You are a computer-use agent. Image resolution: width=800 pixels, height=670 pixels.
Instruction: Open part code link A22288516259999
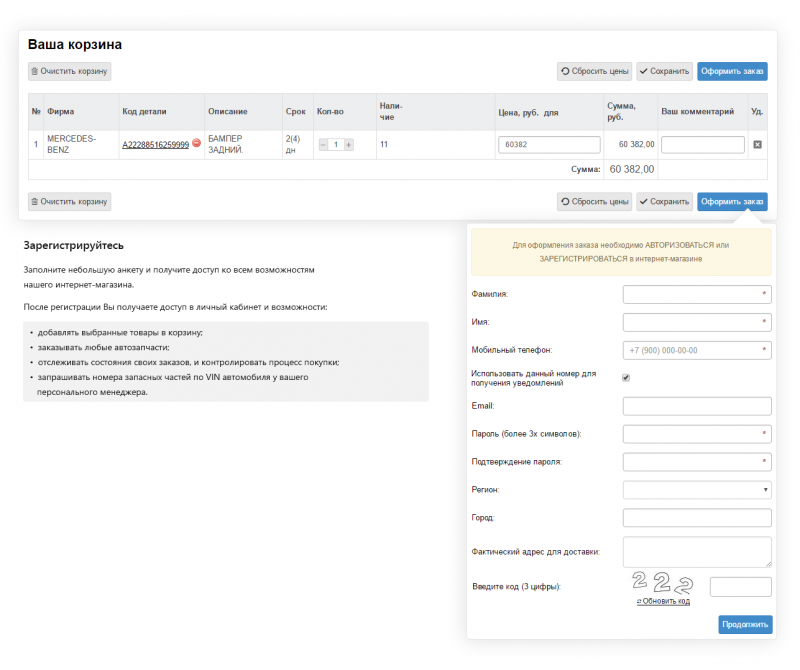(x=155, y=145)
